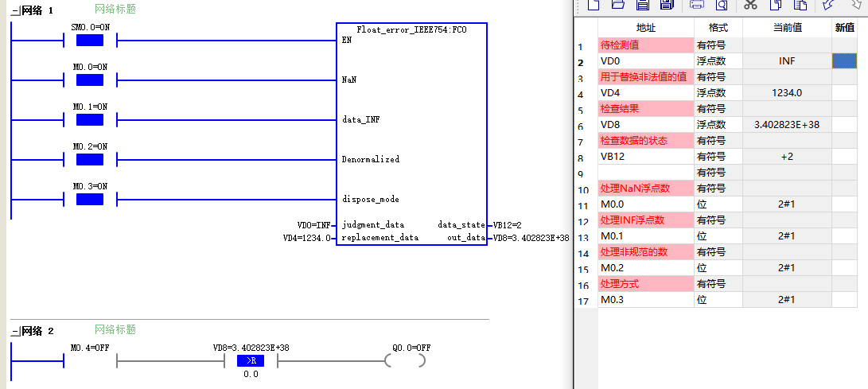Click network 1 title 网络标题

115,9
